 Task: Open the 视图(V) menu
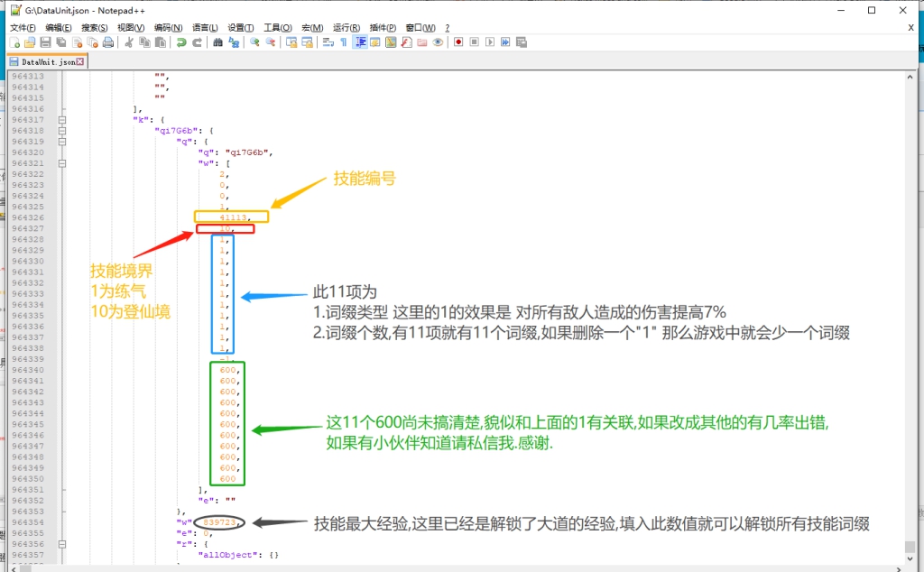point(131,28)
